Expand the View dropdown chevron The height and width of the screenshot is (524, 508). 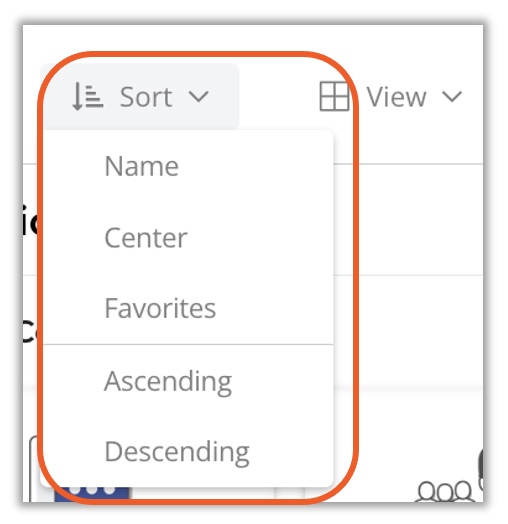(452, 97)
